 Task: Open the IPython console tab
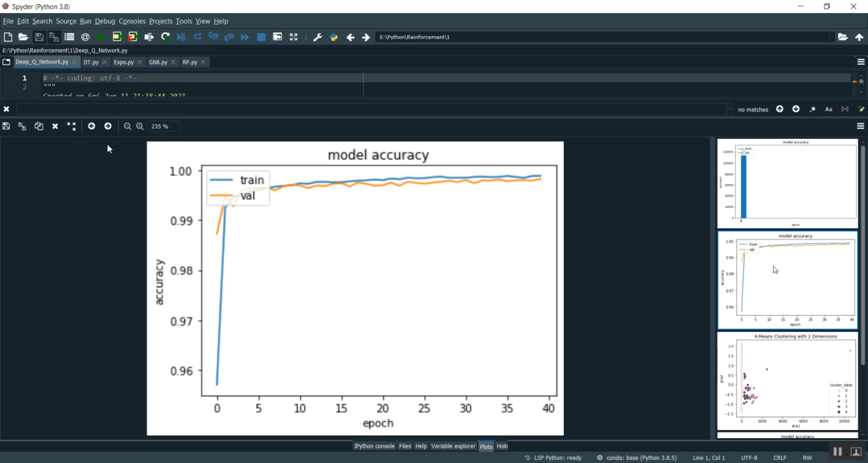click(374, 446)
